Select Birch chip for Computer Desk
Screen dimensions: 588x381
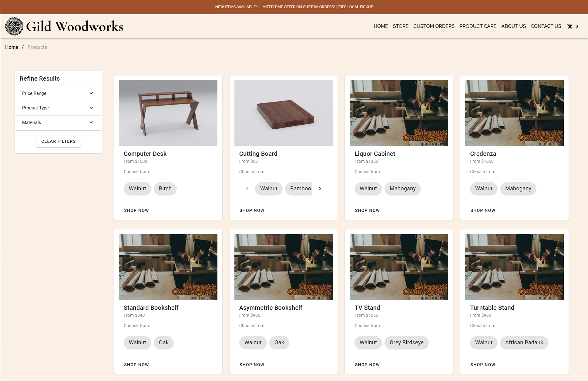coord(165,189)
